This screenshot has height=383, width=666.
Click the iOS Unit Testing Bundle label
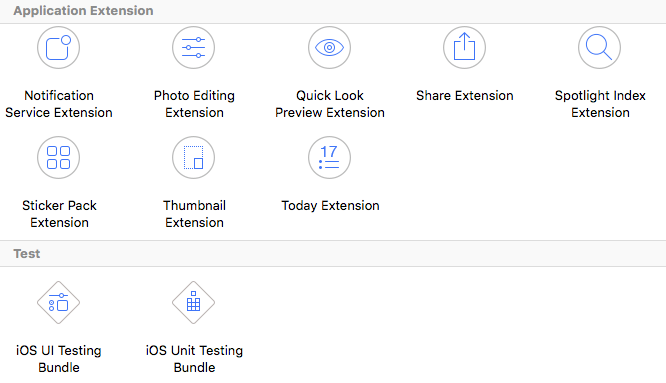coord(194,359)
